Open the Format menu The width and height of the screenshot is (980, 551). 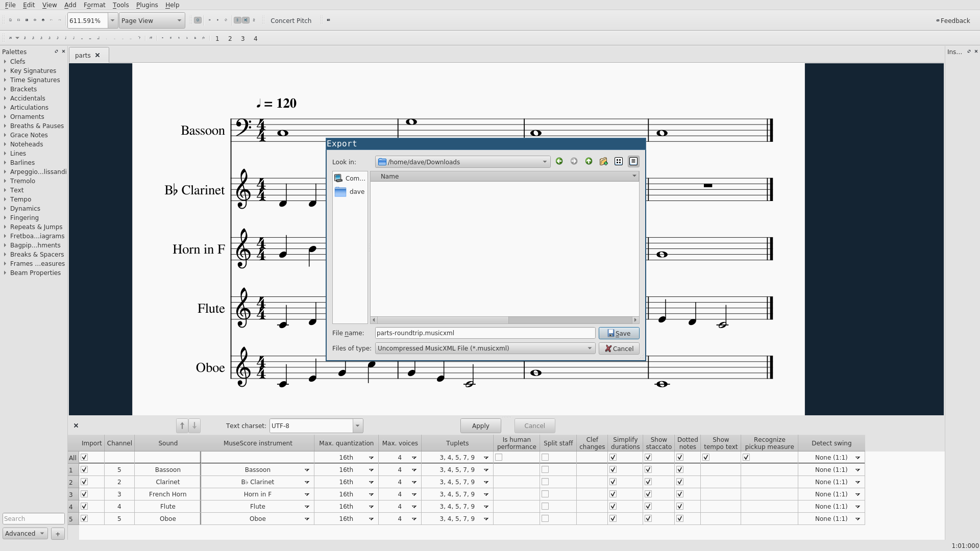[94, 5]
